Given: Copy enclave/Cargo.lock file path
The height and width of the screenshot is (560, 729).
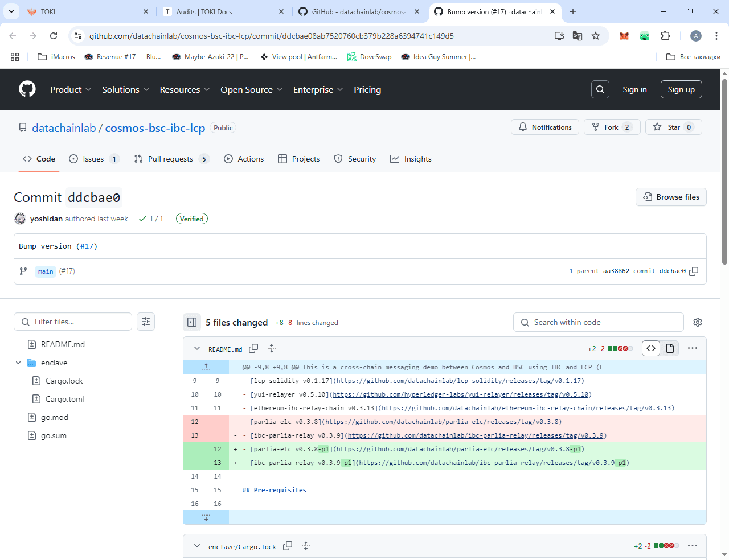Looking at the screenshot, I should click(288, 546).
